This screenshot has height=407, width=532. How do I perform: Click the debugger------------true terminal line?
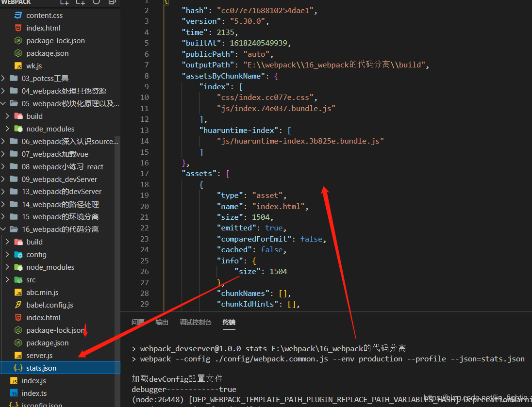(x=184, y=390)
